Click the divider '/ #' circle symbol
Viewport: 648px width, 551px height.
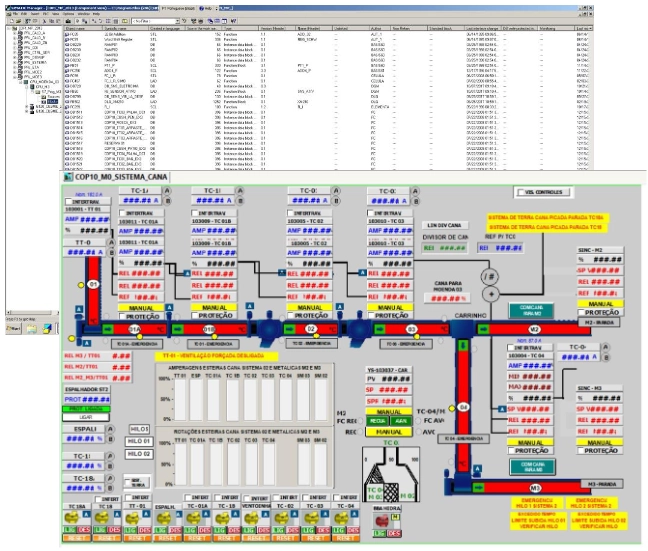click(491, 276)
